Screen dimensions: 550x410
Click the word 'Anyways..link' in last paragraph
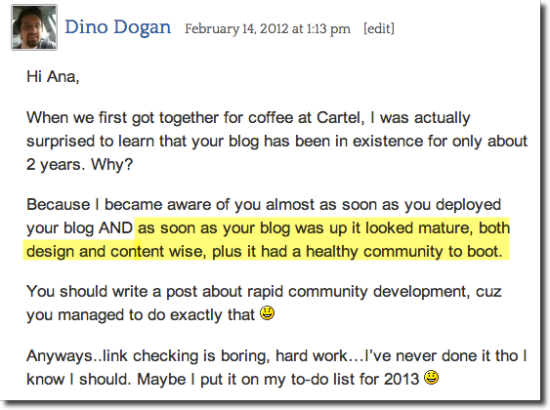coord(77,356)
